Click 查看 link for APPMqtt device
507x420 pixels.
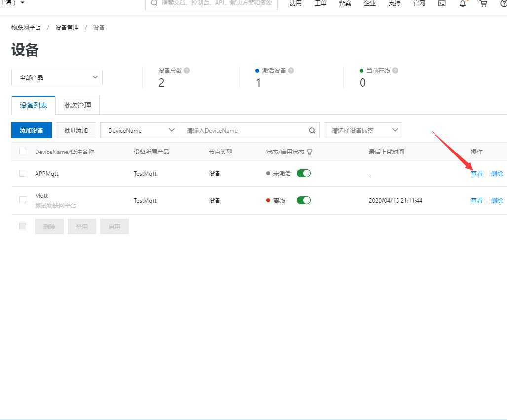click(x=476, y=174)
